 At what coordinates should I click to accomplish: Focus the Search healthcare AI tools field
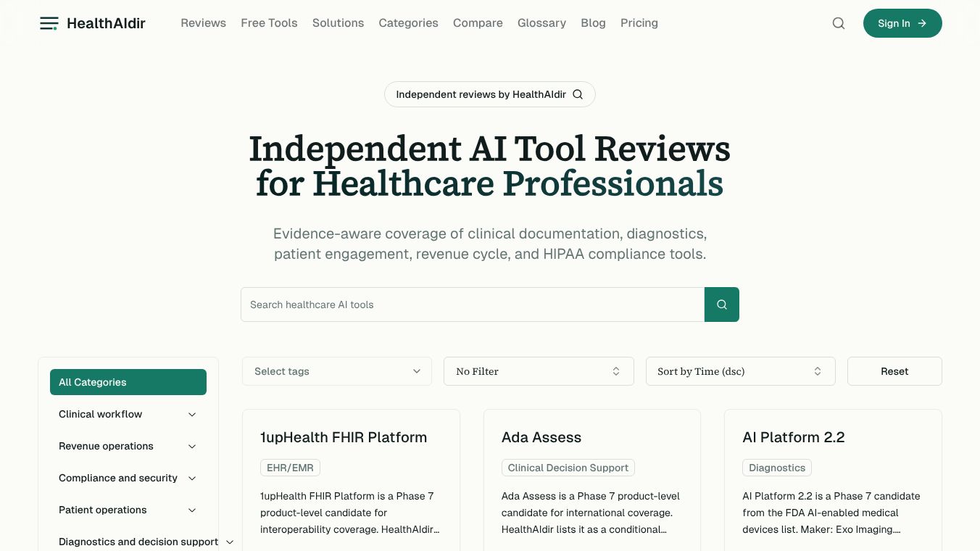(473, 304)
